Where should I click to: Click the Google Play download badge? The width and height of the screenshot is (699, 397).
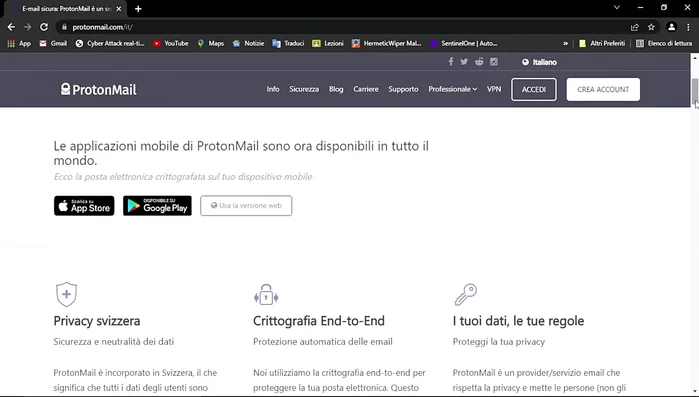[x=157, y=206]
